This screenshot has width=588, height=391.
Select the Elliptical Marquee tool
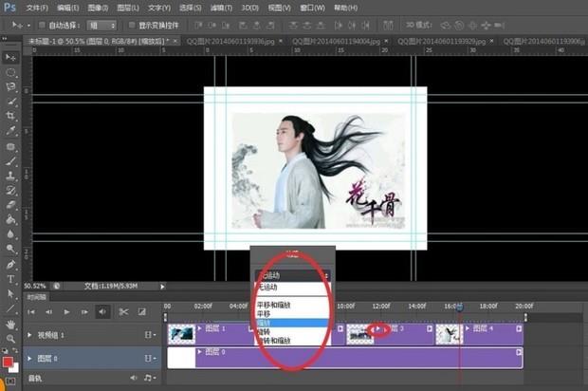coord(10,72)
